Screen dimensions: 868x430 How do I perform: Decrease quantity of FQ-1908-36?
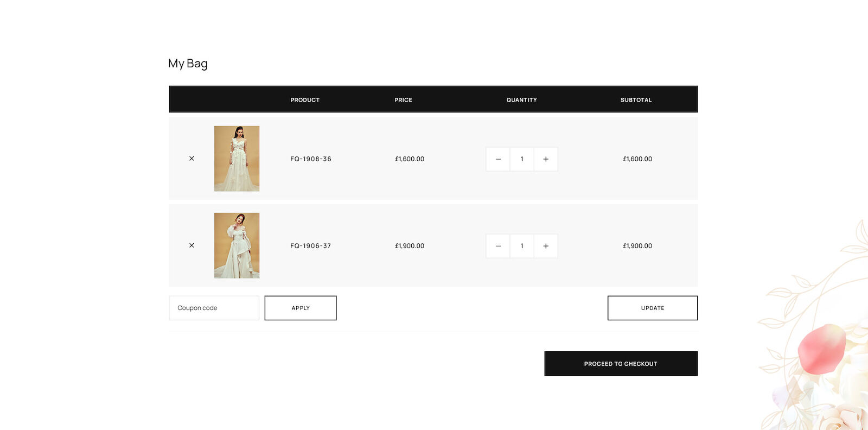498,159
